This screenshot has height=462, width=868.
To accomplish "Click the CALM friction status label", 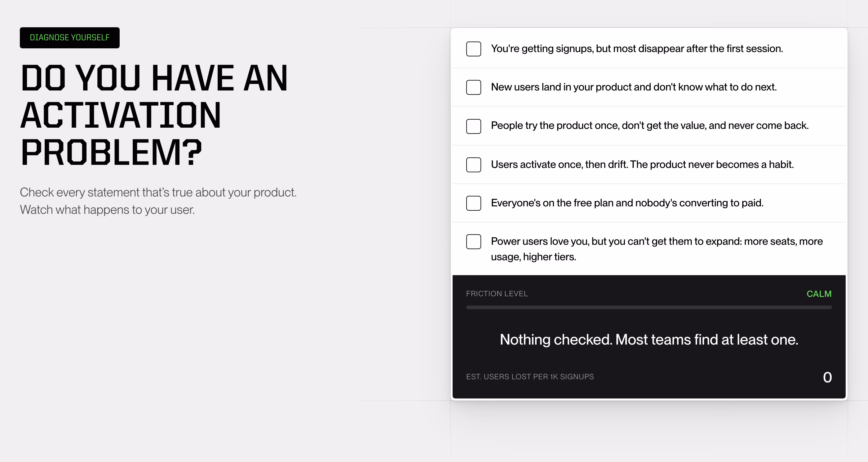I will click(x=819, y=294).
